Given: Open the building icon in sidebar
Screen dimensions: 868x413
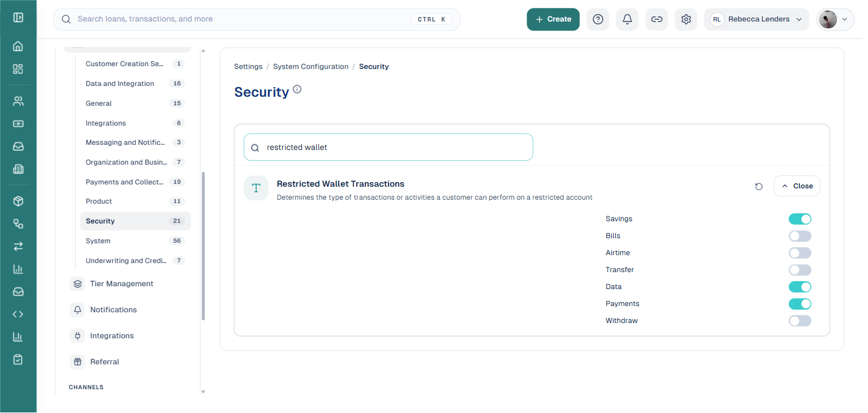Looking at the screenshot, I should click(x=18, y=169).
